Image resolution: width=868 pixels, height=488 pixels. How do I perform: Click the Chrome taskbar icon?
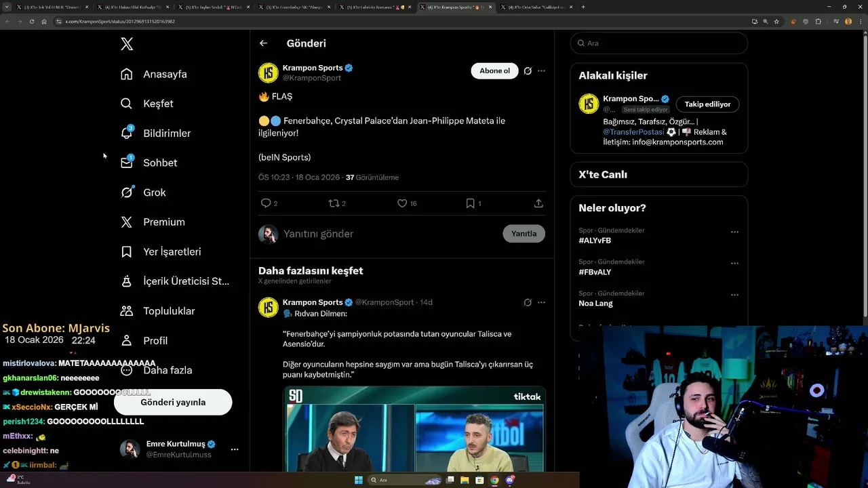click(x=495, y=480)
